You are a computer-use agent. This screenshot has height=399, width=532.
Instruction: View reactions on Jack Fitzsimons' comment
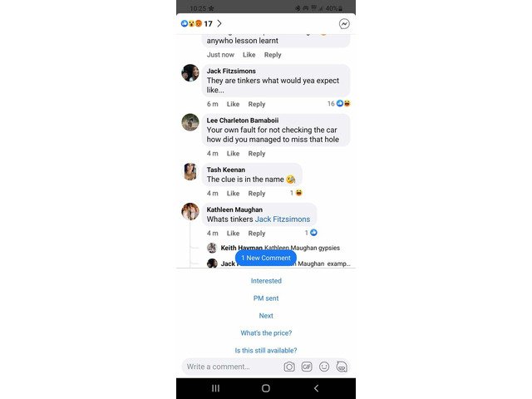pos(339,103)
